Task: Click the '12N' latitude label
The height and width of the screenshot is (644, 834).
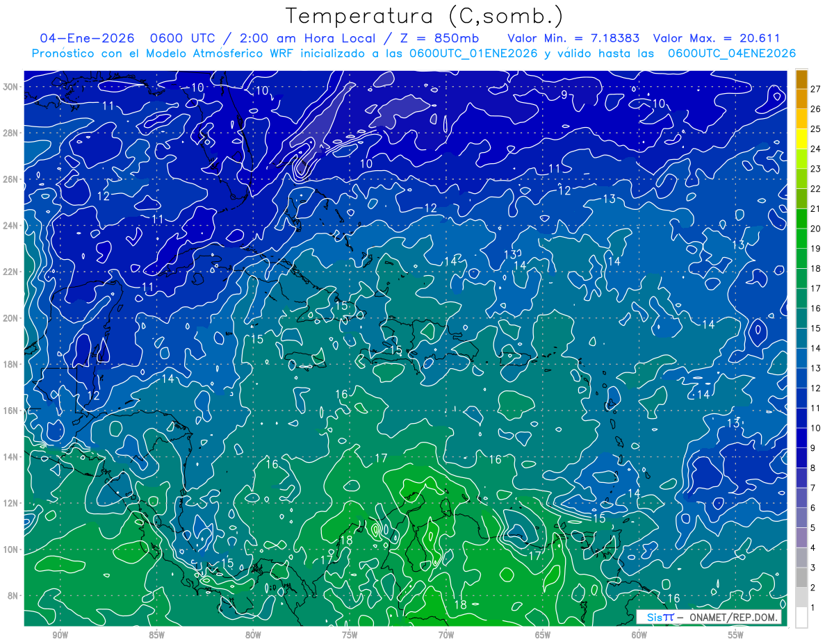Action: pyautogui.click(x=11, y=503)
